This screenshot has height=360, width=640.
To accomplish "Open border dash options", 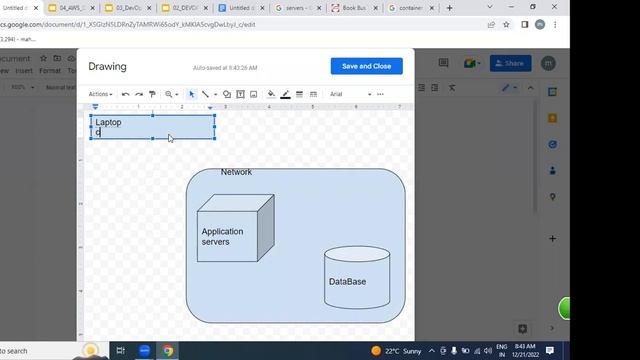I will coord(313,94).
